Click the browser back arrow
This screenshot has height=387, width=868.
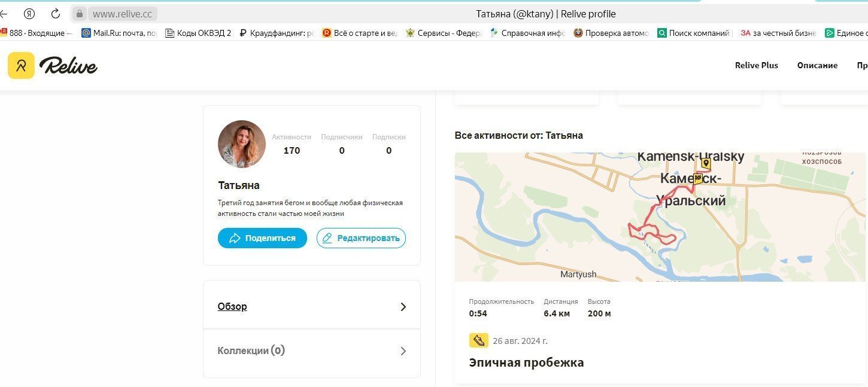point(4,14)
